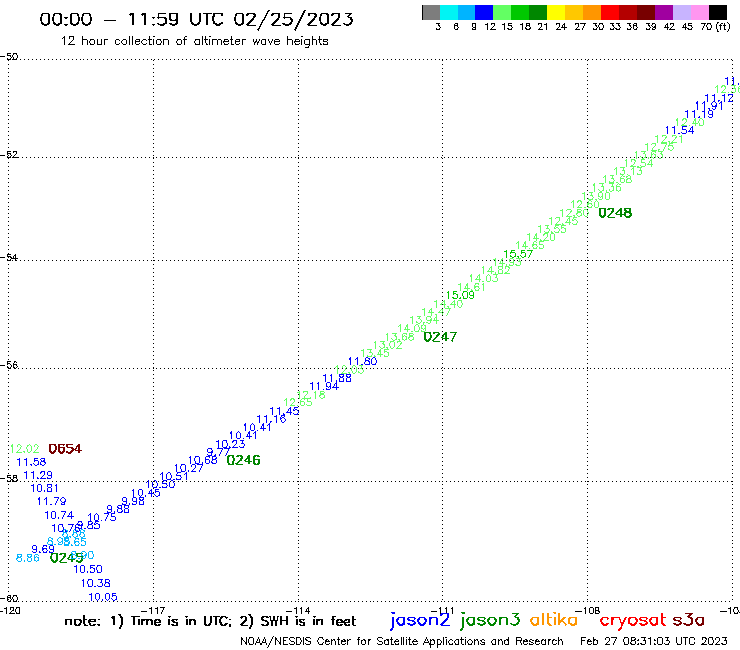The height and width of the screenshot is (650, 740).
Task: Click the 'altika' satellite legend label
Action: [x=554, y=619]
